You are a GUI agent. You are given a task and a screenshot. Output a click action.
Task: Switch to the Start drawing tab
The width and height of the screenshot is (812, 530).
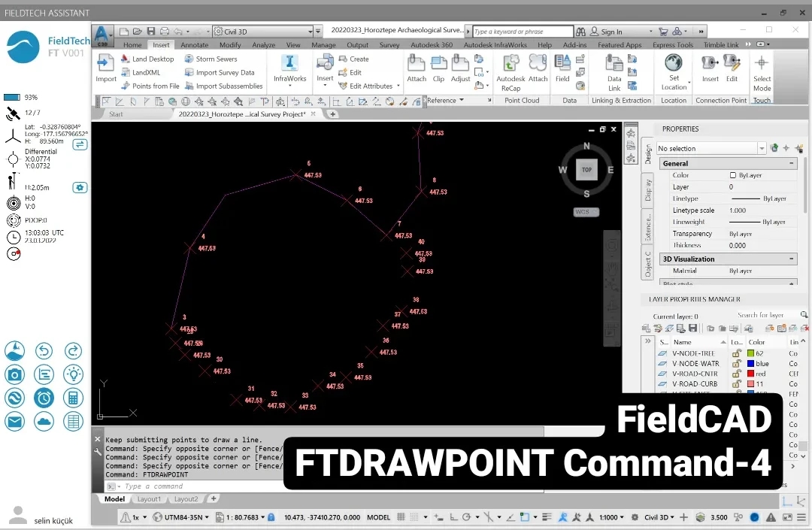point(116,114)
